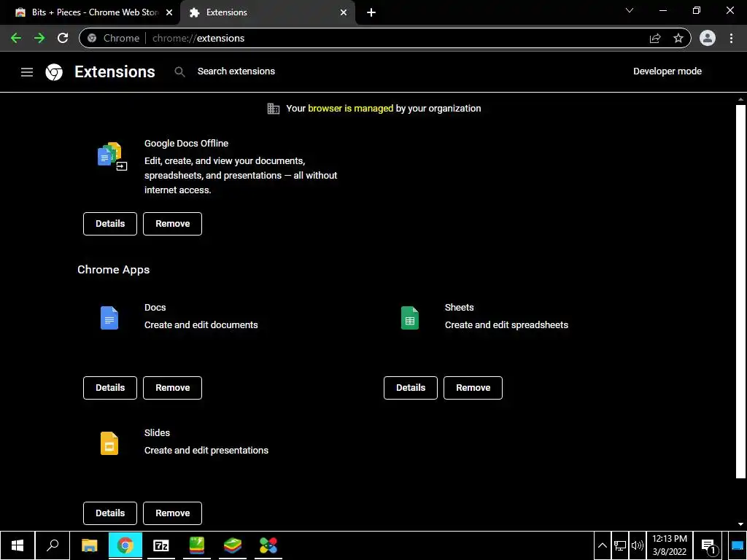This screenshot has height=560, width=747.
Task: Click the Docs app icon
Action: [109, 318]
